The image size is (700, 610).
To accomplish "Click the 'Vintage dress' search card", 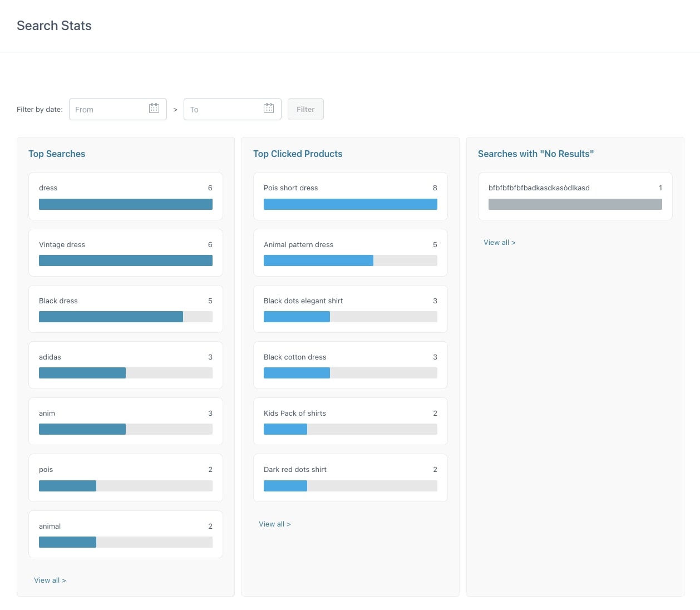I will pos(126,252).
